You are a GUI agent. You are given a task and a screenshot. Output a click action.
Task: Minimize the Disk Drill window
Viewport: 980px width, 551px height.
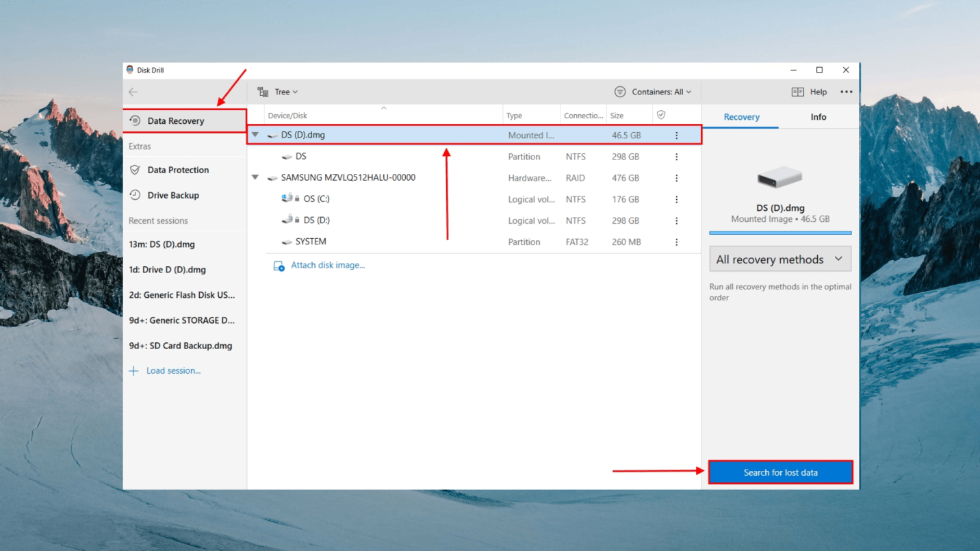pyautogui.click(x=793, y=70)
